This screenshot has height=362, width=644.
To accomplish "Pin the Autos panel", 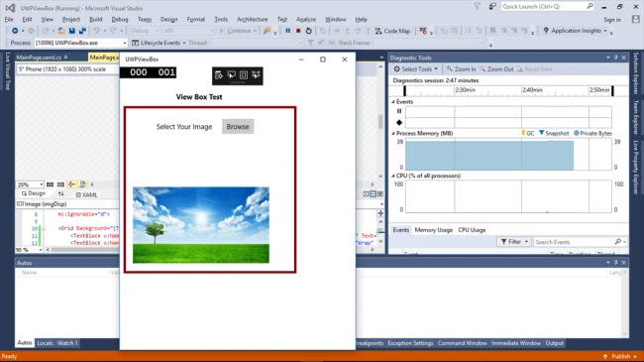I will coord(615,263).
